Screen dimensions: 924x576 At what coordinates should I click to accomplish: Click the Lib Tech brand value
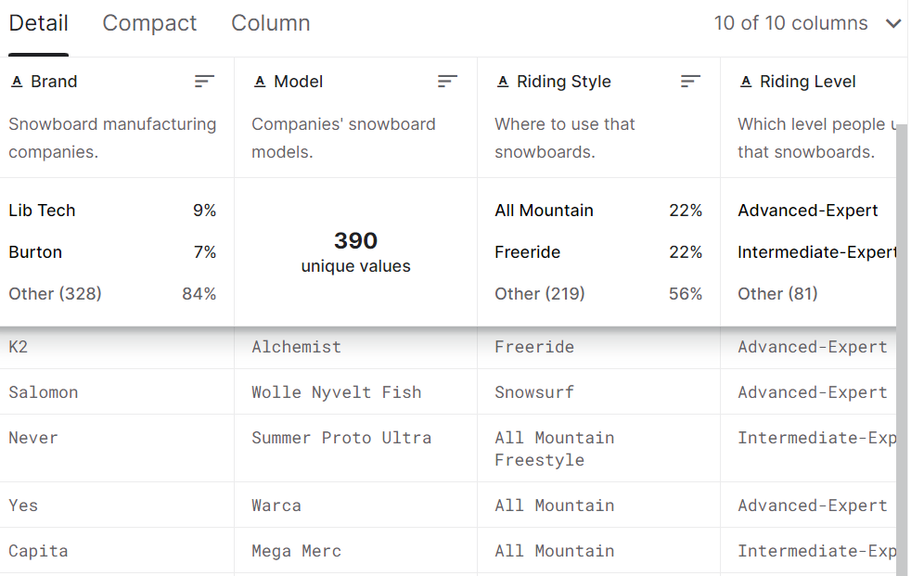(42, 211)
